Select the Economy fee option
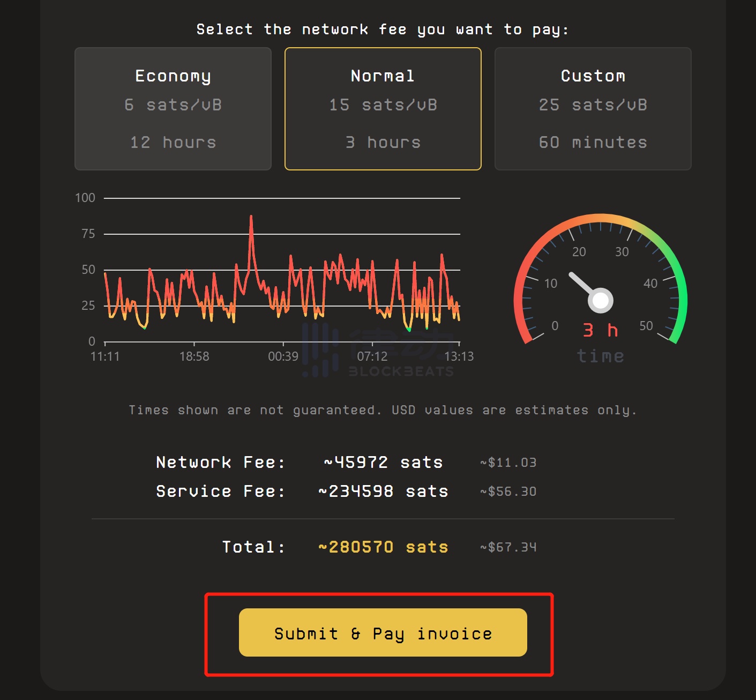Screen dimensions: 756x700 point(173,109)
